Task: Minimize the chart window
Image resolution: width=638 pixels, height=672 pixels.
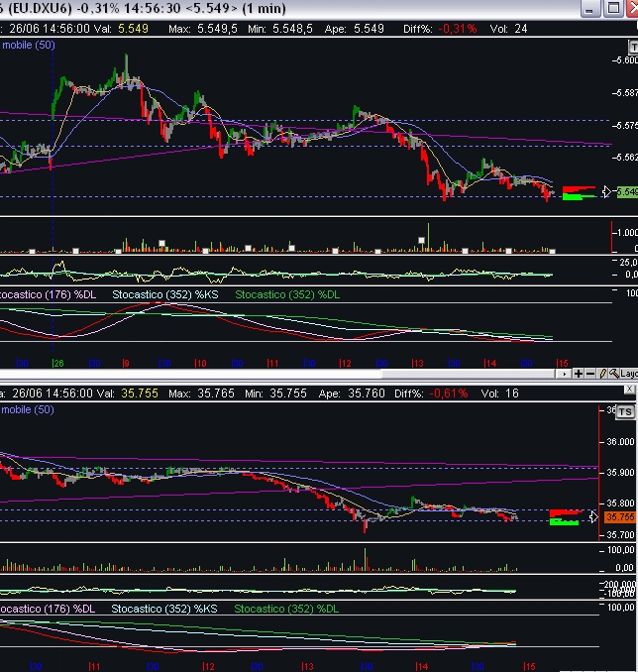Action: click(589, 9)
